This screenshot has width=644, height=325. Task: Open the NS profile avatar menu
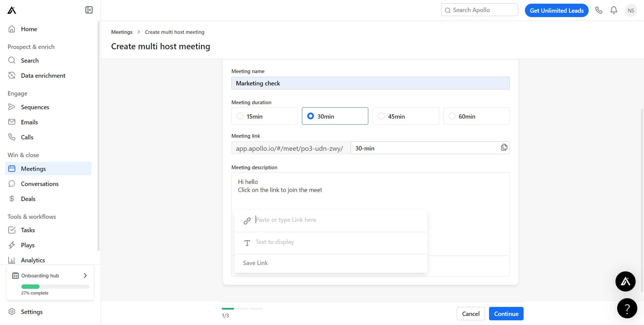(631, 10)
